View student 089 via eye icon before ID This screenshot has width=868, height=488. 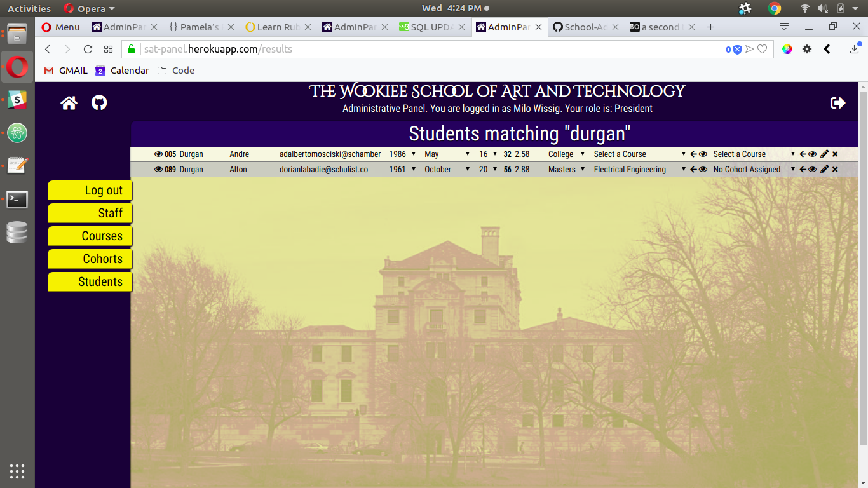(x=158, y=169)
